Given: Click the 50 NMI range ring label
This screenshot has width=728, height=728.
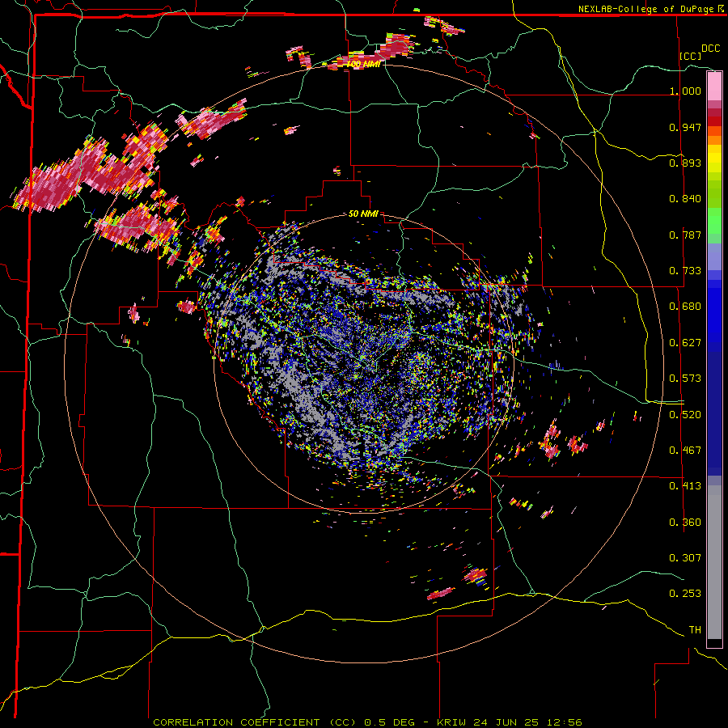Looking at the screenshot, I should pyautogui.click(x=363, y=214).
